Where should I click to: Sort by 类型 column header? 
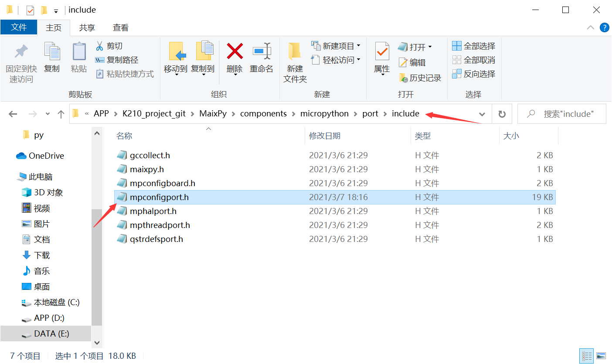[422, 136]
